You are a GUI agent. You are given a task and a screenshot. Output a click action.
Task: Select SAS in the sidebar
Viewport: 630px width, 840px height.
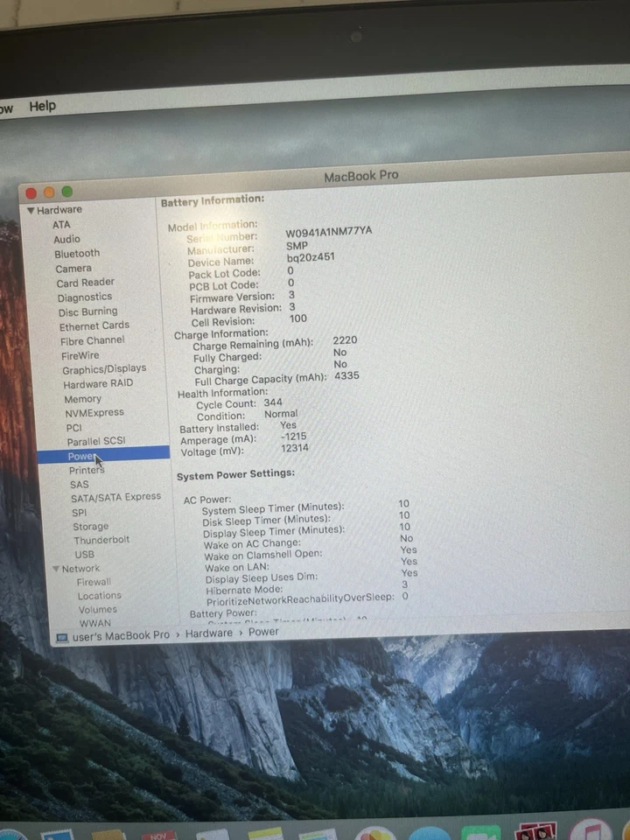[80, 485]
